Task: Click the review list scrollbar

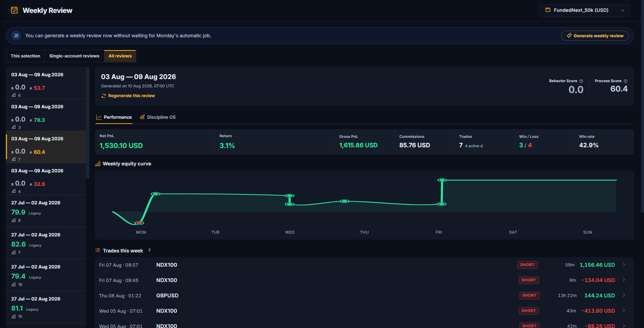Action: (x=88, y=123)
